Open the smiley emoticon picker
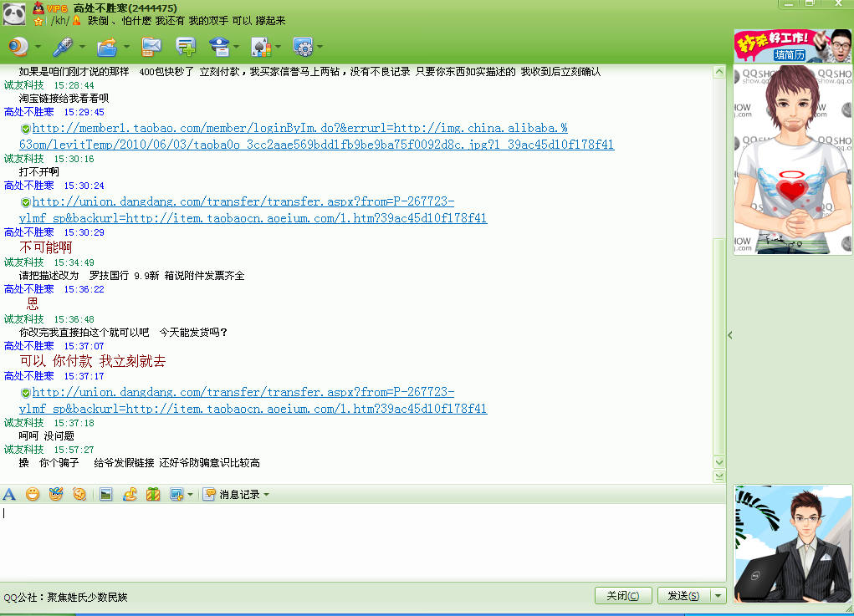The height and width of the screenshot is (616, 854). [33, 494]
